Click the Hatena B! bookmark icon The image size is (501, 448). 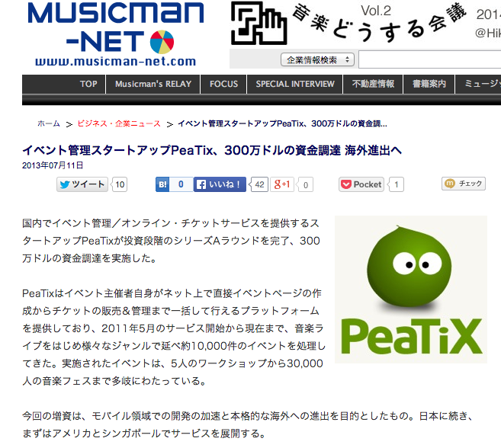(162, 184)
